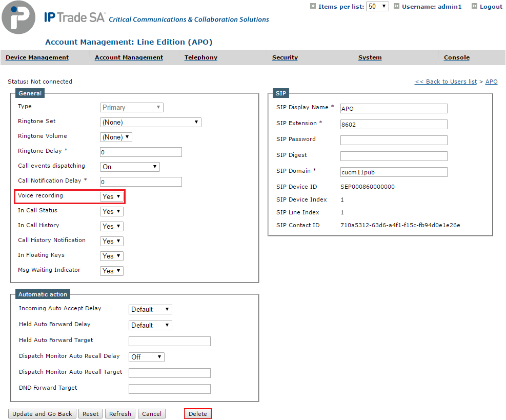Click the Delete button
Viewport: 506px width, 420px height.
[198, 414]
